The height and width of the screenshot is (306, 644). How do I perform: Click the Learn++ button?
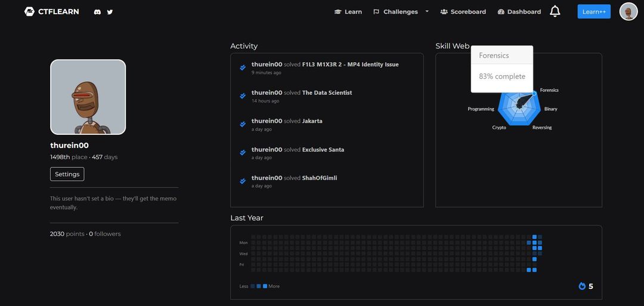point(594,11)
